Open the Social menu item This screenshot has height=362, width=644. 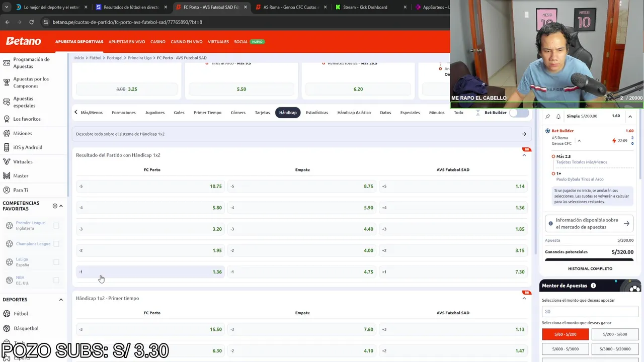(241, 42)
